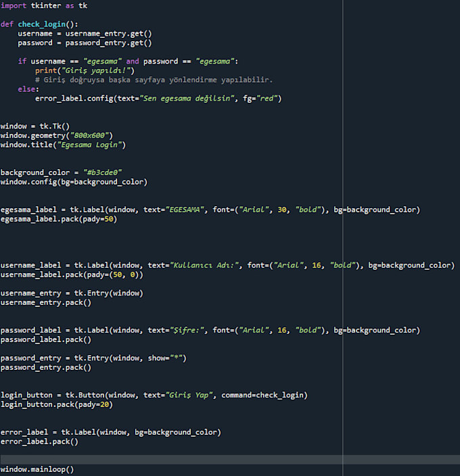Click password_entry = tk.Entry line with show

pyautogui.click(x=93, y=358)
